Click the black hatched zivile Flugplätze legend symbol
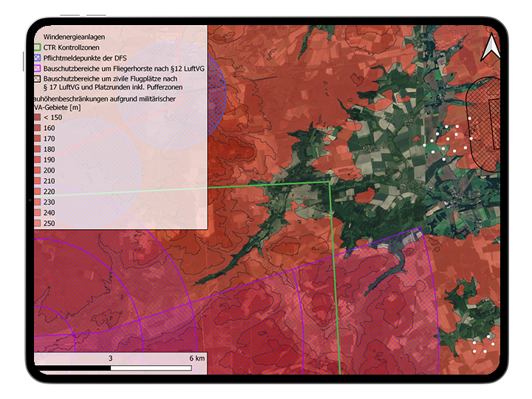This screenshot has height=399, width=532. tap(38, 78)
